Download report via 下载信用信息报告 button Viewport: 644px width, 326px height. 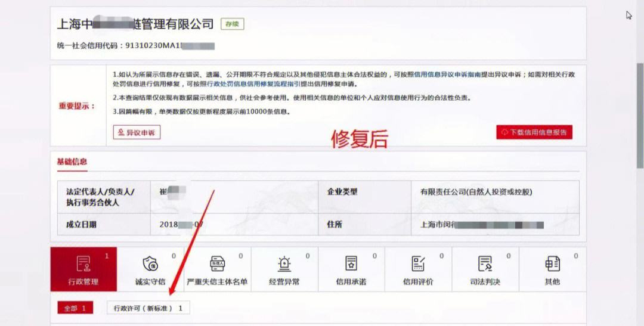click(x=534, y=132)
